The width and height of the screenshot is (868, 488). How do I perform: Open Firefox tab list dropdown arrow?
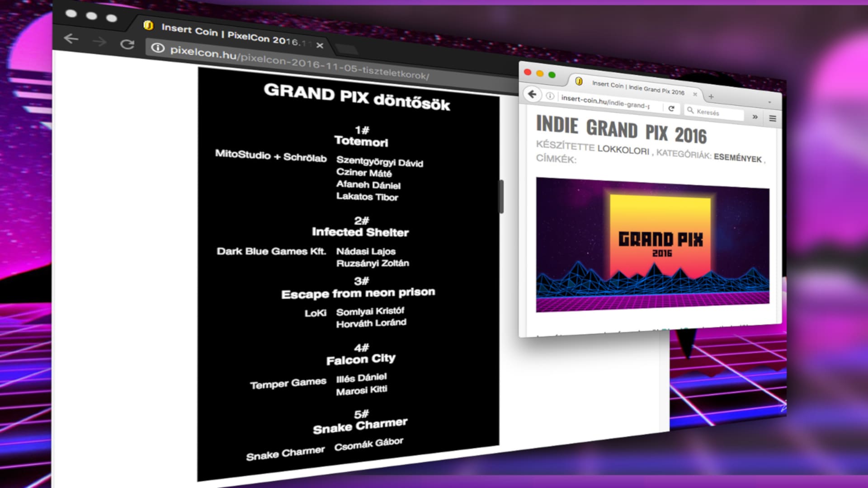pos(769,103)
